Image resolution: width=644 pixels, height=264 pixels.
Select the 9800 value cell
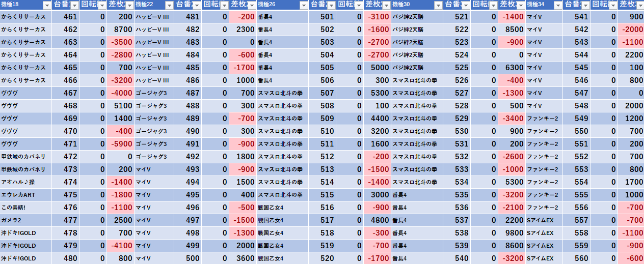coord(512,233)
